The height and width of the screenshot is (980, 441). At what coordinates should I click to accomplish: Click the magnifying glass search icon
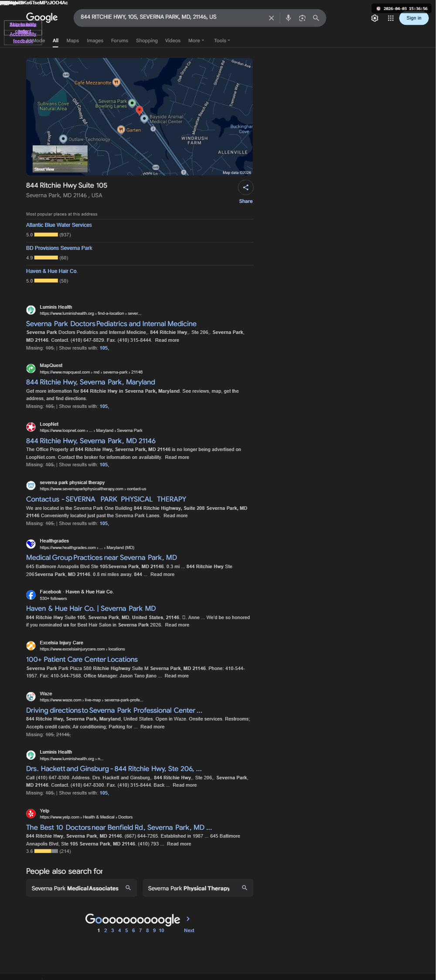[x=316, y=18]
